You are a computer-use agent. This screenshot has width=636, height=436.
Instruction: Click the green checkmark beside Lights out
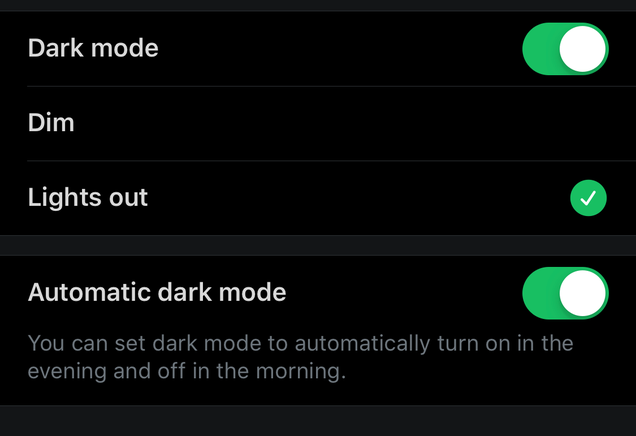[588, 198]
